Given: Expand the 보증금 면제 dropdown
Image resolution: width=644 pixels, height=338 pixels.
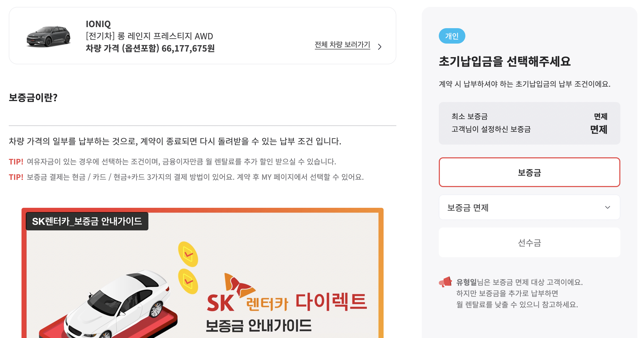Looking at the screenshot, I should pyautogui.click(x=529, y=207).
